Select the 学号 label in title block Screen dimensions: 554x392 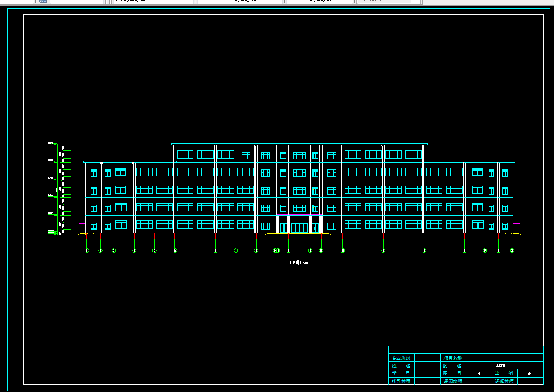tap(401, 373)
